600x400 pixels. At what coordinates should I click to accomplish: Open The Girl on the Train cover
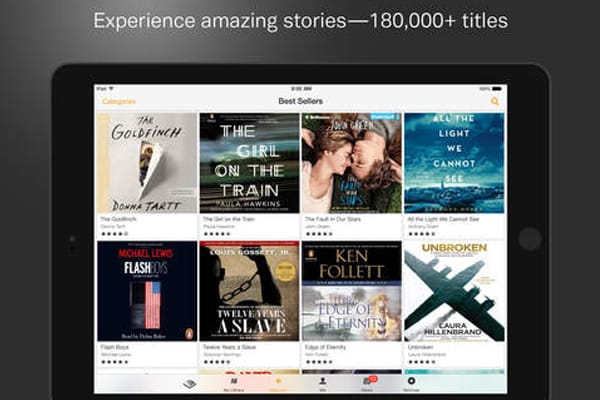[x=249, y=163]
